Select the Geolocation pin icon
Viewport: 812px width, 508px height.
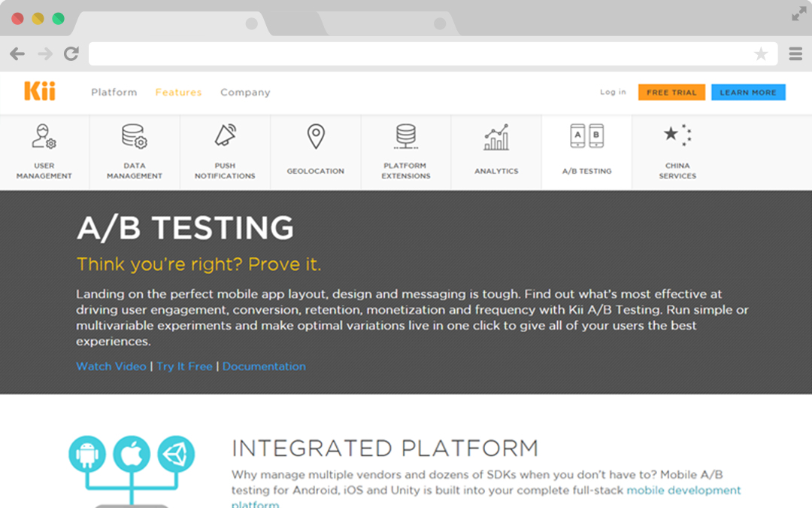click(316, 136)
